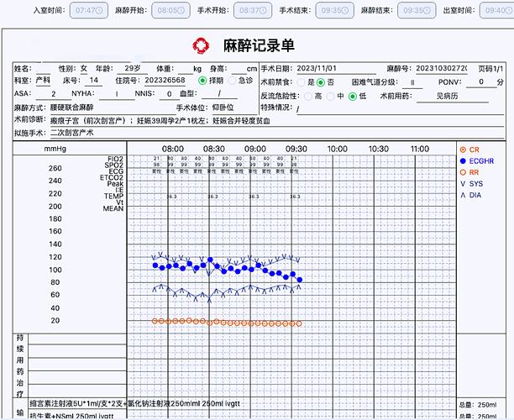Click the red hospital logo icon
514x420 pixels.
tap(201, 45)
